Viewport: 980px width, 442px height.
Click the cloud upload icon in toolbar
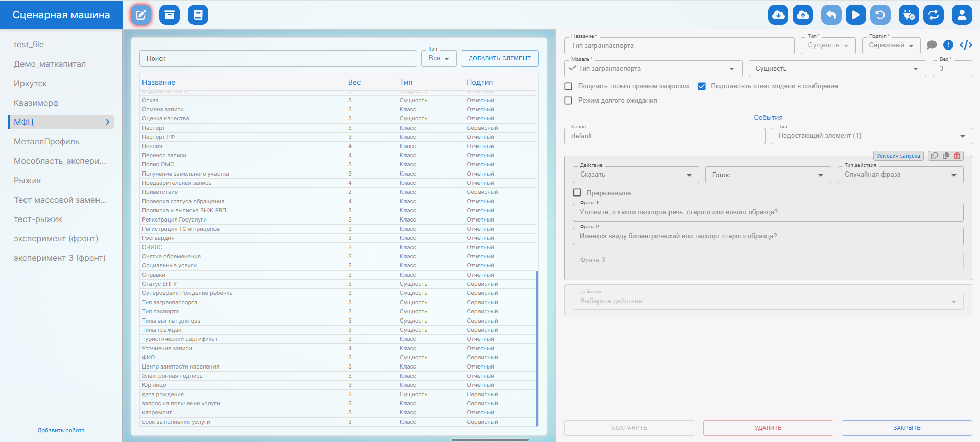(x=802, y=15)
